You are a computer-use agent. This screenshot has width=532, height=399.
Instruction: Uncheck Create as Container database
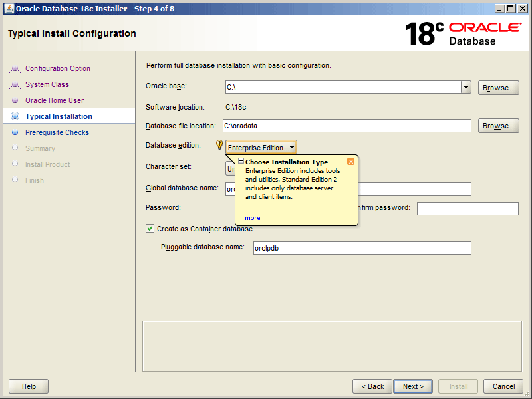[x=150, y=229]
